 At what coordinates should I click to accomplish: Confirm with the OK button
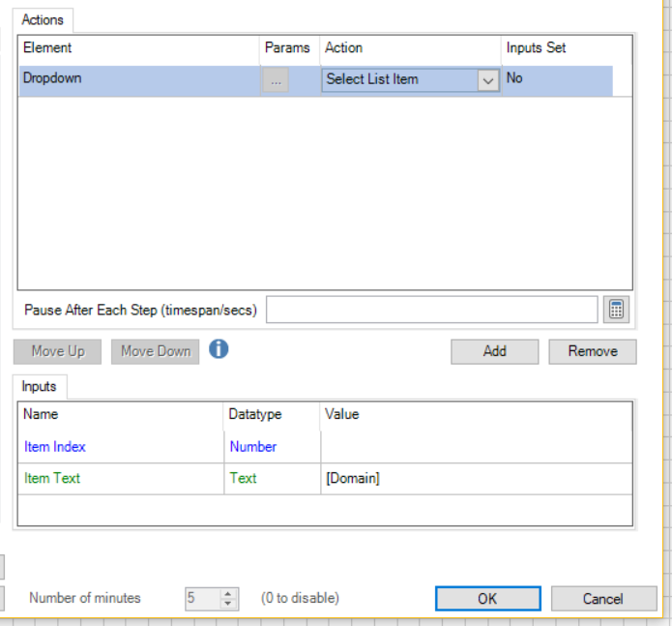click(x=487, y=599)
